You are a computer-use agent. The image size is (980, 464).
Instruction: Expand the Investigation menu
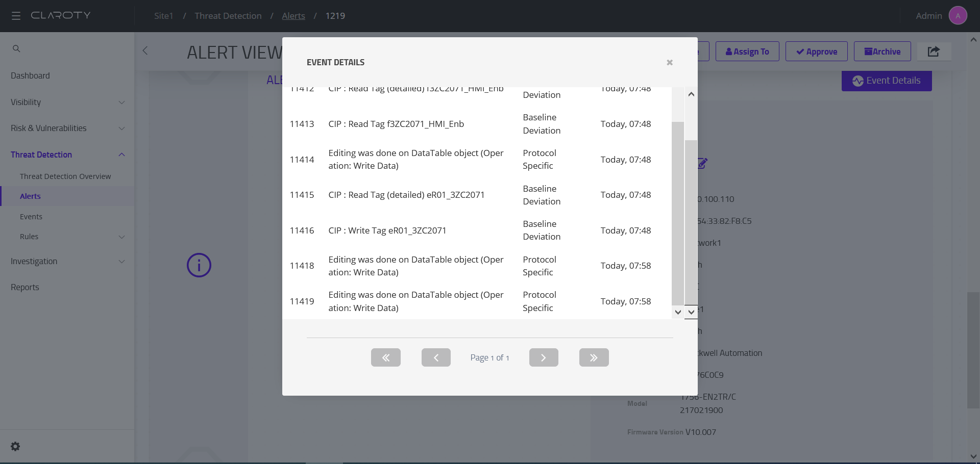point(67,261)
